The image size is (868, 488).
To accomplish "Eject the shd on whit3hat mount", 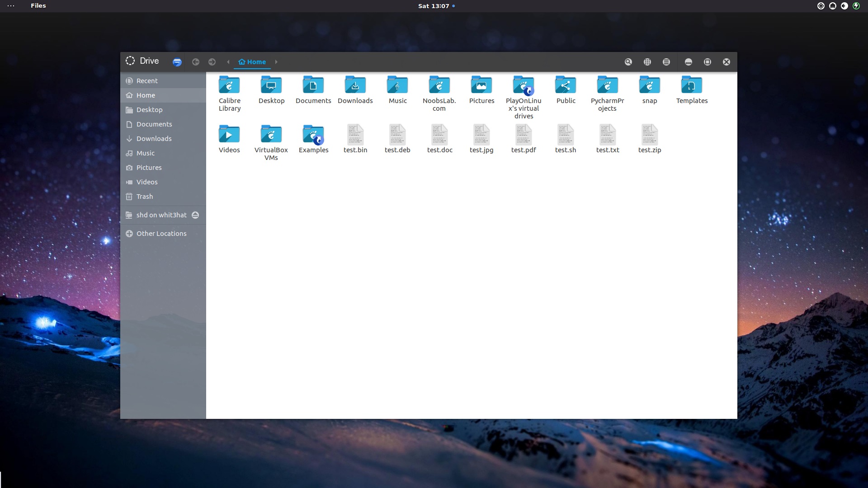I will pos(195,215).
